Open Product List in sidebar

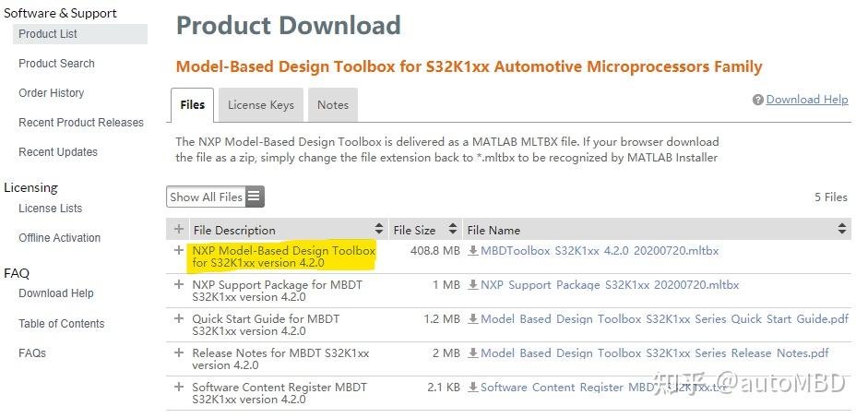[x=79, y=34]
